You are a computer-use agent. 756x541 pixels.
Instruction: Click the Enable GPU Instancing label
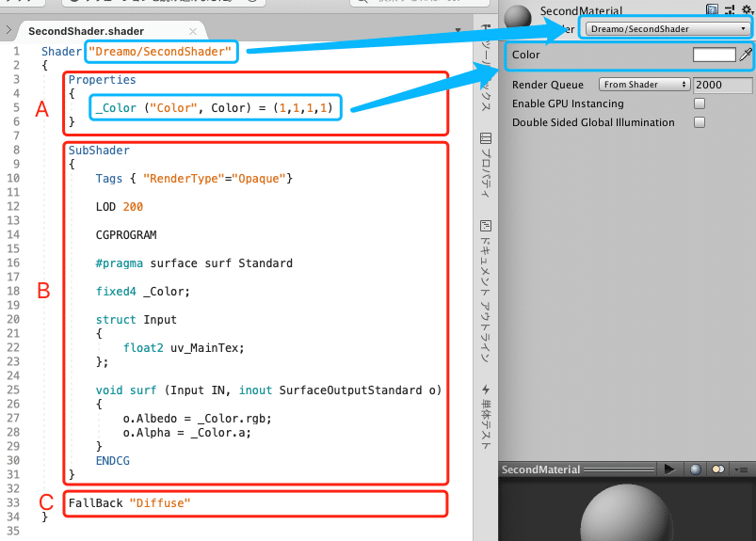[568, 103]
